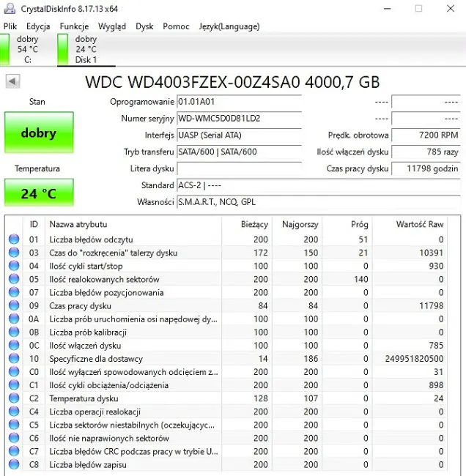The width and height of the screenshot is (466, 476).
Task: Open the Pomoc menu
Action: [176, 26]
